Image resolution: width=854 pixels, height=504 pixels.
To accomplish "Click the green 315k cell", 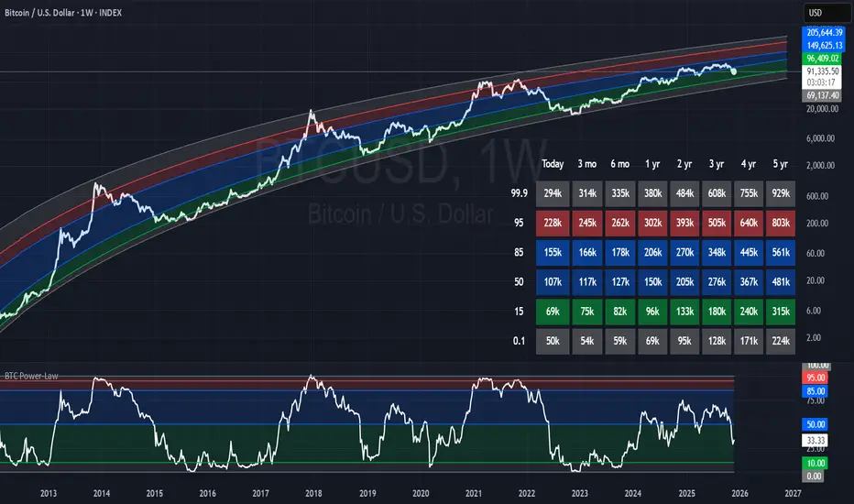I will [781, 312].
